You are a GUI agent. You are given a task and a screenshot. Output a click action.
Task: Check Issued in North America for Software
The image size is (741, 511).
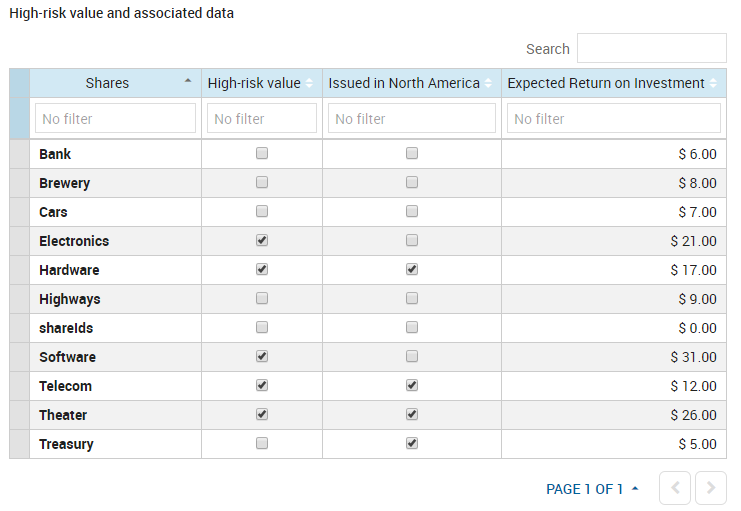412,357
